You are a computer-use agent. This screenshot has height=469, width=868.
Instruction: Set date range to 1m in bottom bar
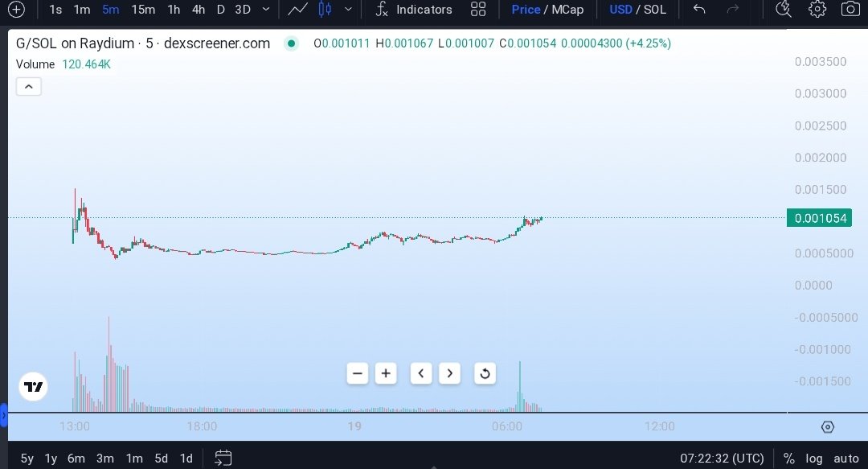click(x=134, y=459)
